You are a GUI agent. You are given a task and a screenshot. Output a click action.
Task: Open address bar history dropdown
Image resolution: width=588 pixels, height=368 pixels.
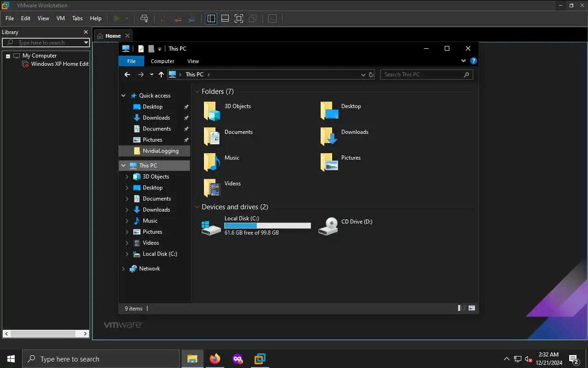(x=363, y=75)
